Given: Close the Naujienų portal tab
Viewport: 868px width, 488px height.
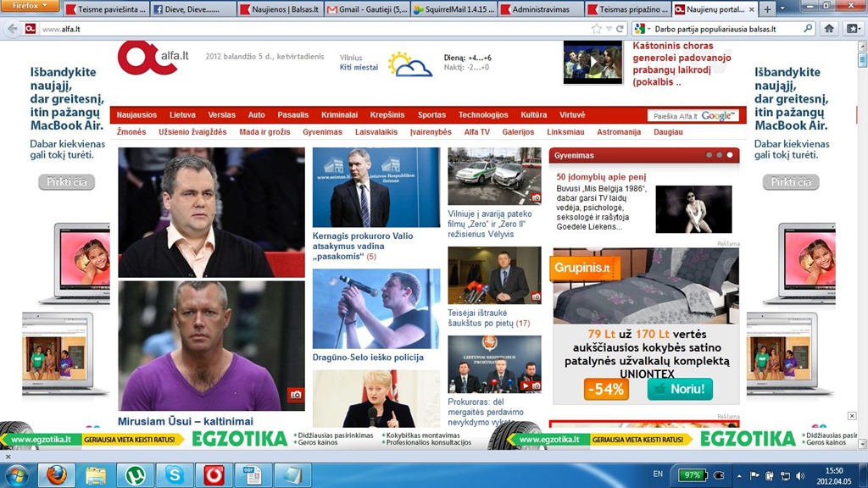Looking at the screenshot, I should (x=751, y=9).
